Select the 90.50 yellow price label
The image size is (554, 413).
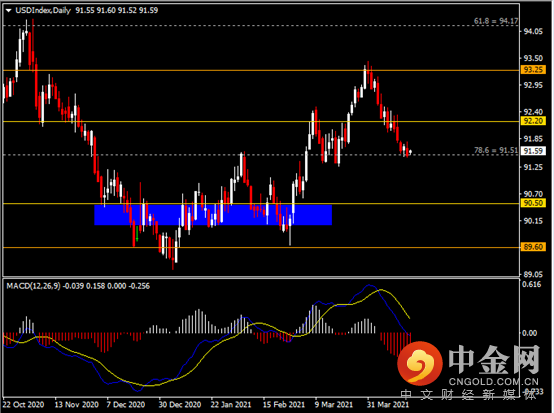coord(533,203)
